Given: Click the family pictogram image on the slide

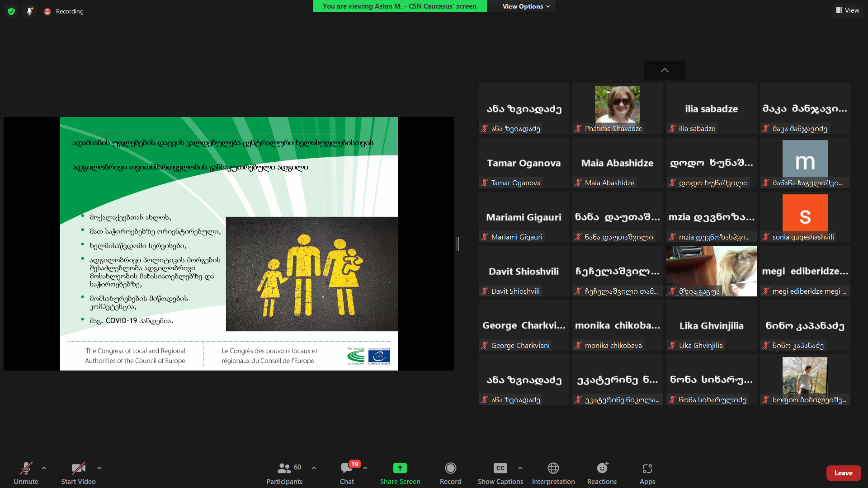Looking at the screenshot, I should click(312, 274).
